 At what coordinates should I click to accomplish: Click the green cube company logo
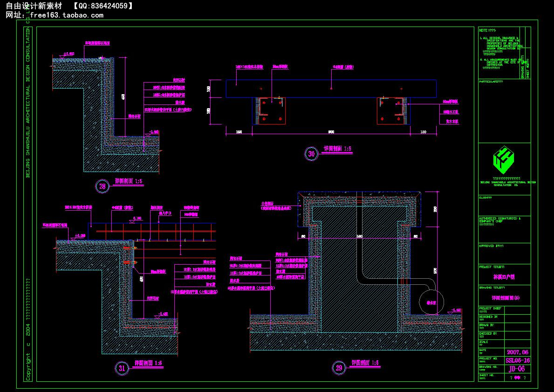coord(504,160)
